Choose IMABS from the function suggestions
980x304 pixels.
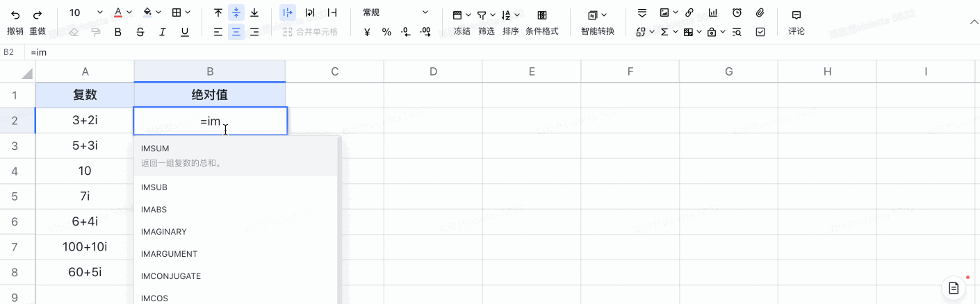coord(236,210)
